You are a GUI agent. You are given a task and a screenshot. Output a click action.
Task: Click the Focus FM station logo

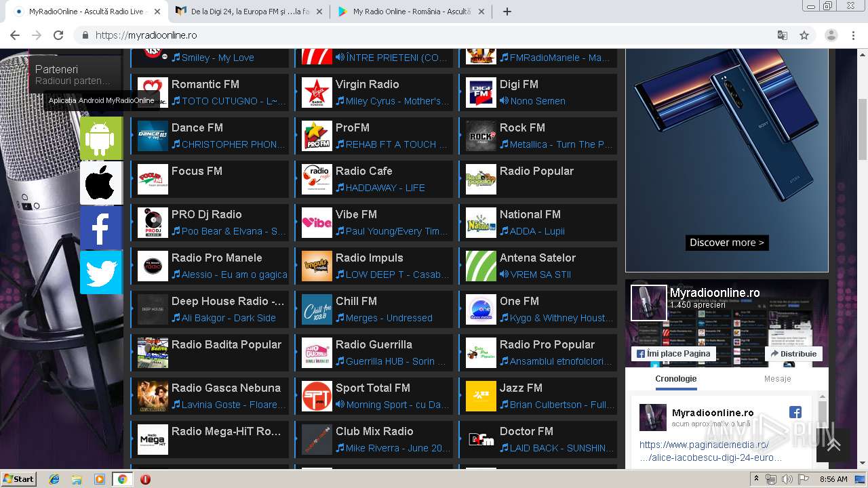pos(153,179)
